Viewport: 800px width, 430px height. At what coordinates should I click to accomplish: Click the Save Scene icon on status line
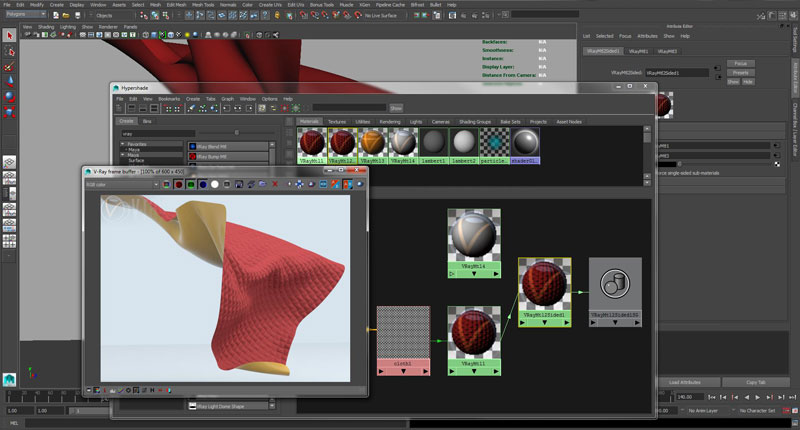pos(77,15)
